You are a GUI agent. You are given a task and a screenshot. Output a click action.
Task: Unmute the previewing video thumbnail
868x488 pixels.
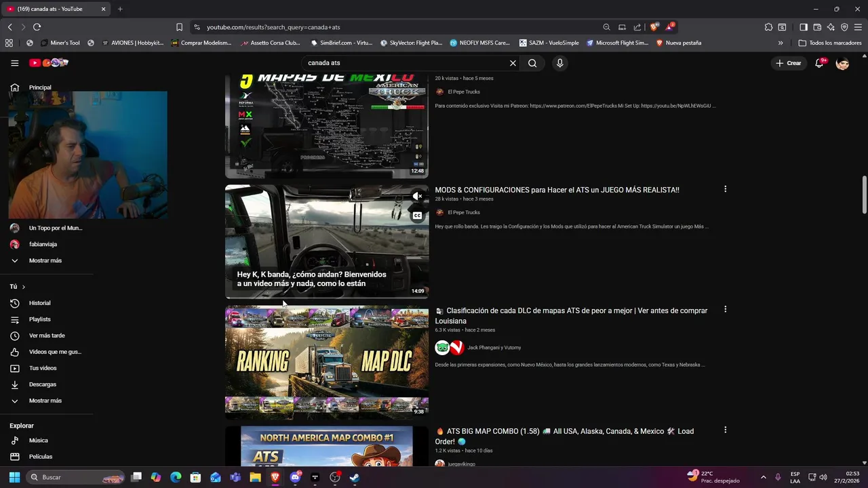coord(417,197)
